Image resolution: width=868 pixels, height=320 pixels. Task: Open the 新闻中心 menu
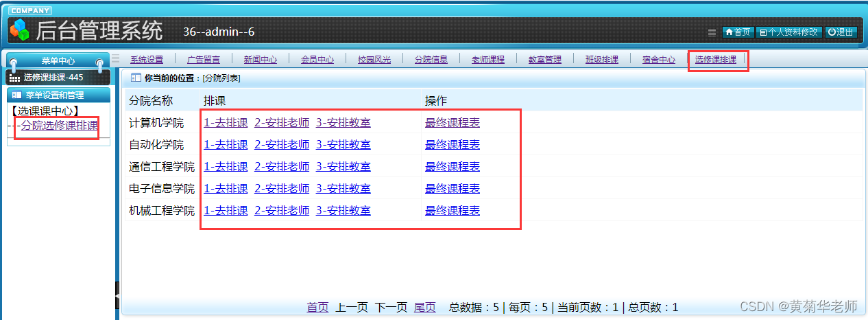pos(261,60)
